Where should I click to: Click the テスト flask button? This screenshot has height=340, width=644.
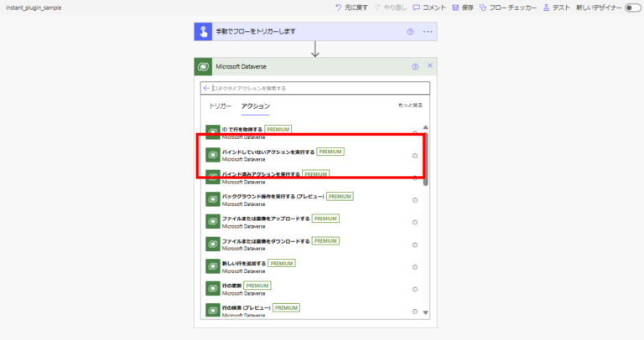coord(557,8)
